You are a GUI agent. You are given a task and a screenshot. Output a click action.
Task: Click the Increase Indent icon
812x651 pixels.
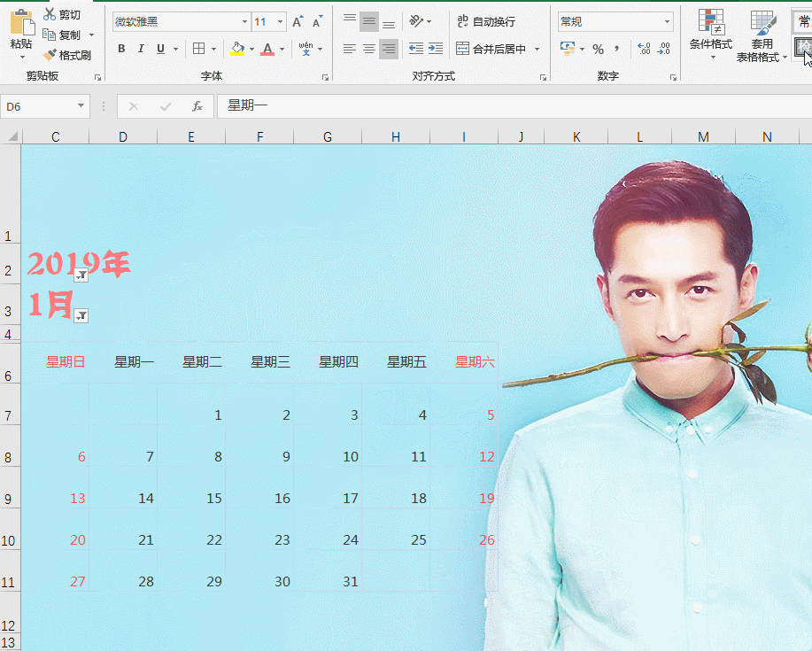click(x=436, y=49)
